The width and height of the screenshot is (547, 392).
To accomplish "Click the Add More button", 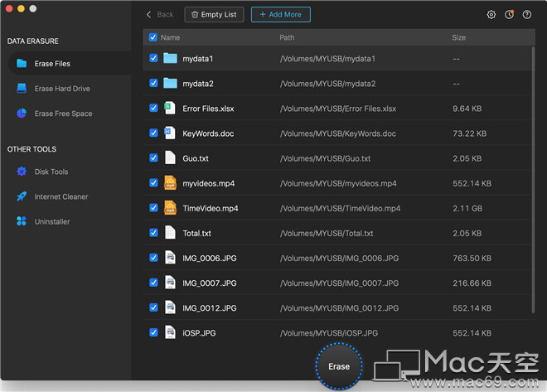I will tap(281, 15).
